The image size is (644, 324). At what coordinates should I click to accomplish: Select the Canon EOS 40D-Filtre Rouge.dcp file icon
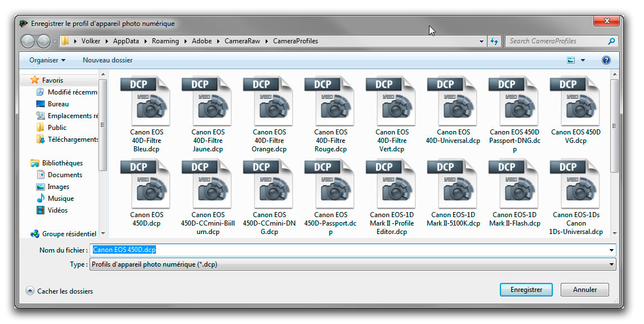[330, 101]
